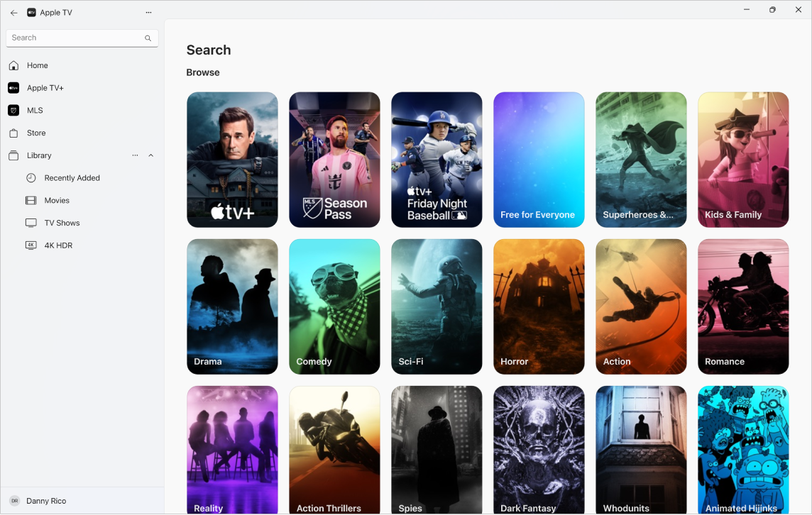Browse Friday Night Baseball

(437, 159)
